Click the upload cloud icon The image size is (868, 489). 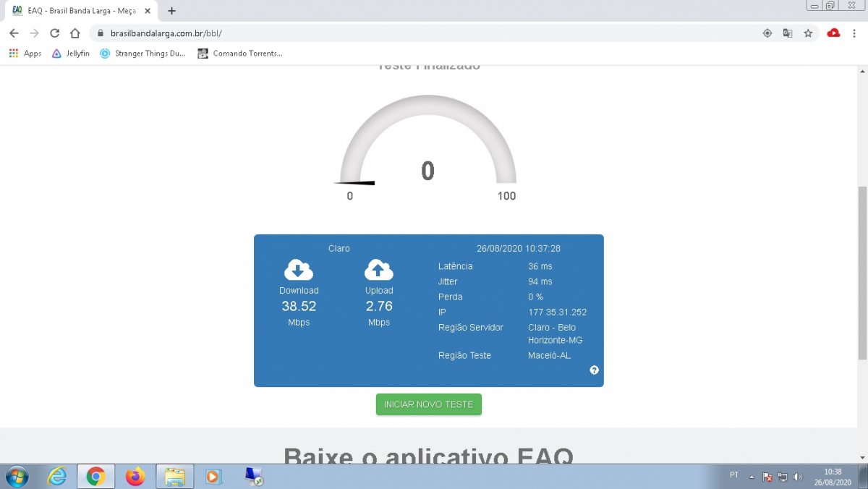[379, 270]
